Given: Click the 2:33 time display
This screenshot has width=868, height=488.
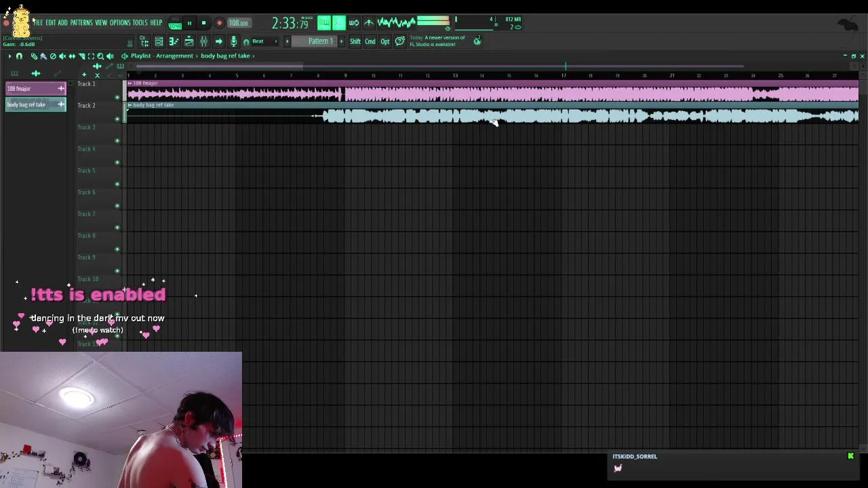Looking at the screenshot, I should click(x=289, y=23).
